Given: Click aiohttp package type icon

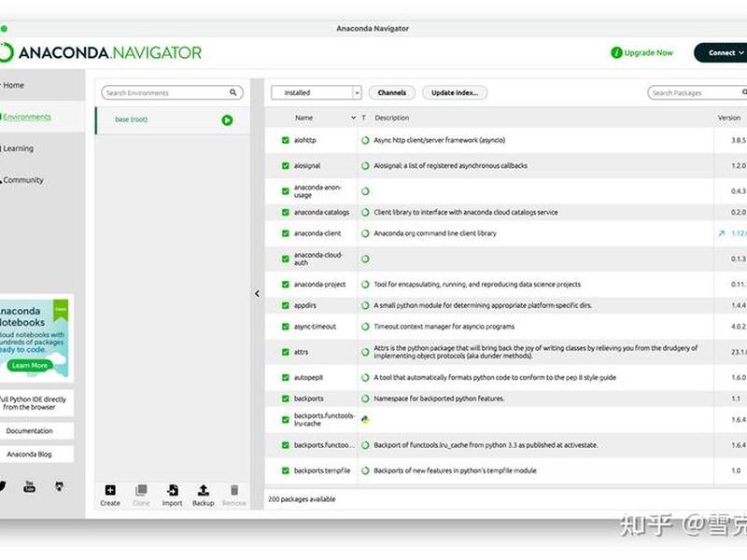Looking at the screenshot, I should 365,141.
